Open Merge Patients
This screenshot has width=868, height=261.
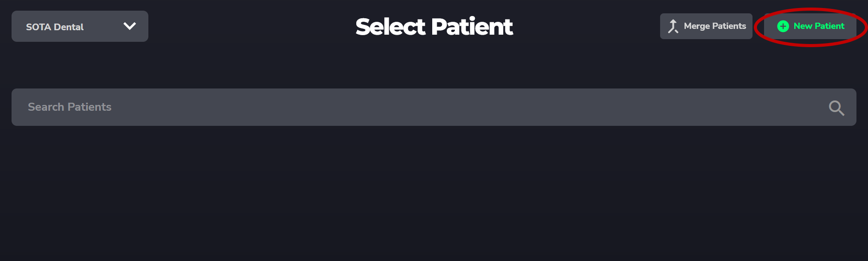(706, 26)
